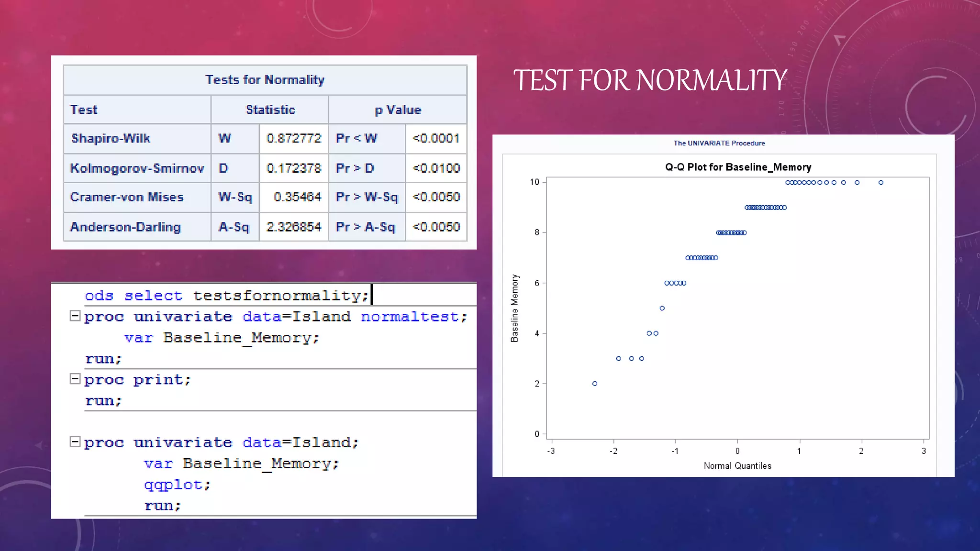Image resolution: width=980 pixels, height=551 pixels.
Task: Click the lowest data point at value 2
Action: pyautogui.click(x=595, y=384)
